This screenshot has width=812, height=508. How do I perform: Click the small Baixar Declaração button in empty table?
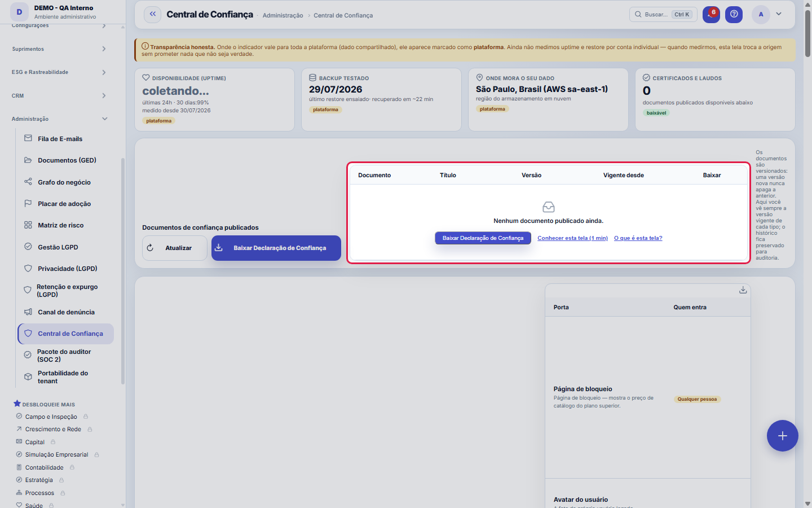click(483, 238)
